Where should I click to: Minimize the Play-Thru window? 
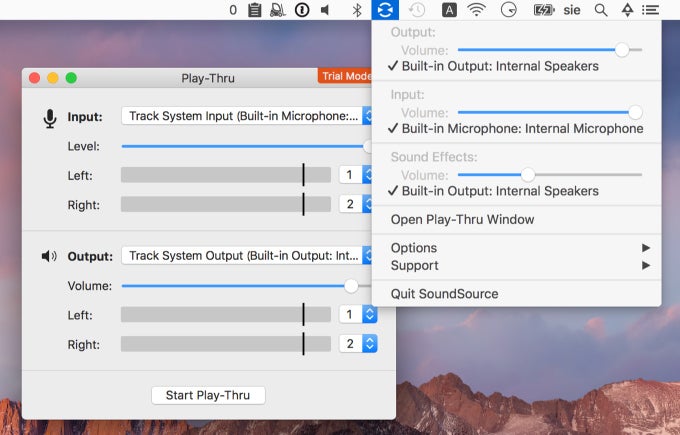click(x=53, y=78)
